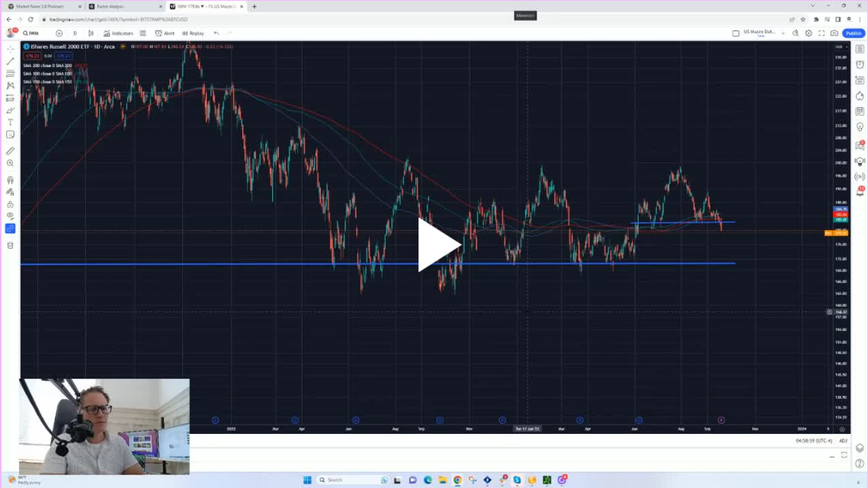Select the trend line drawing tool

(10, 61)
